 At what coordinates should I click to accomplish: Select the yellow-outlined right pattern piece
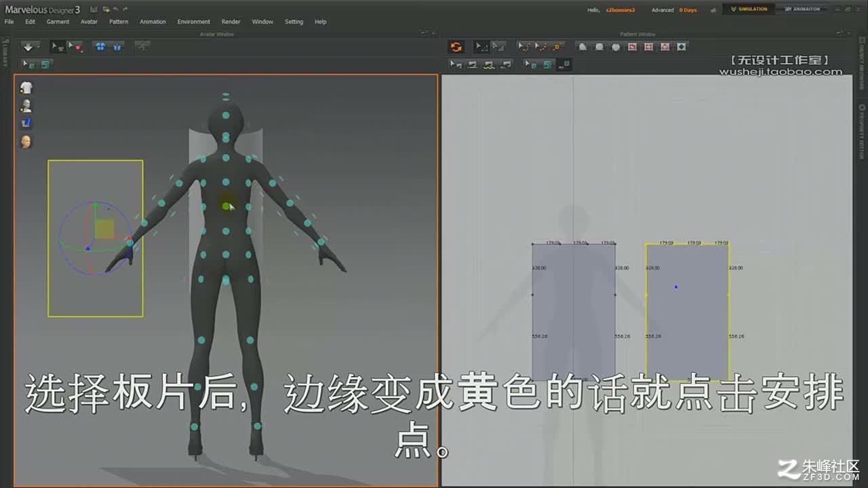(687, 312)
